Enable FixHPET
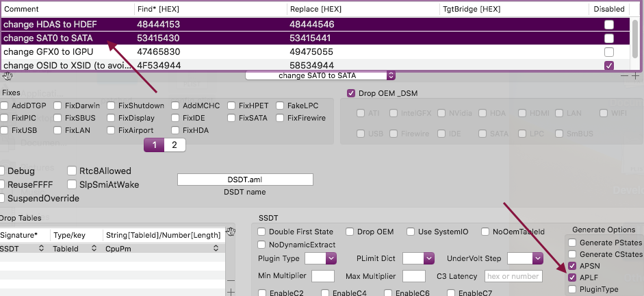Image resolution: width=644 pixels, height=296 pixels. click(231, 106)
